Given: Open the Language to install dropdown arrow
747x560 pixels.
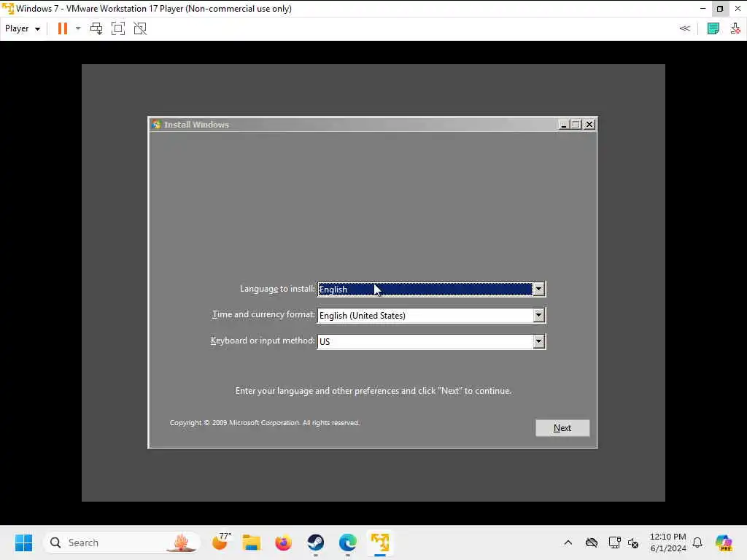Looking at the screenshot, I should coord(538,289).
